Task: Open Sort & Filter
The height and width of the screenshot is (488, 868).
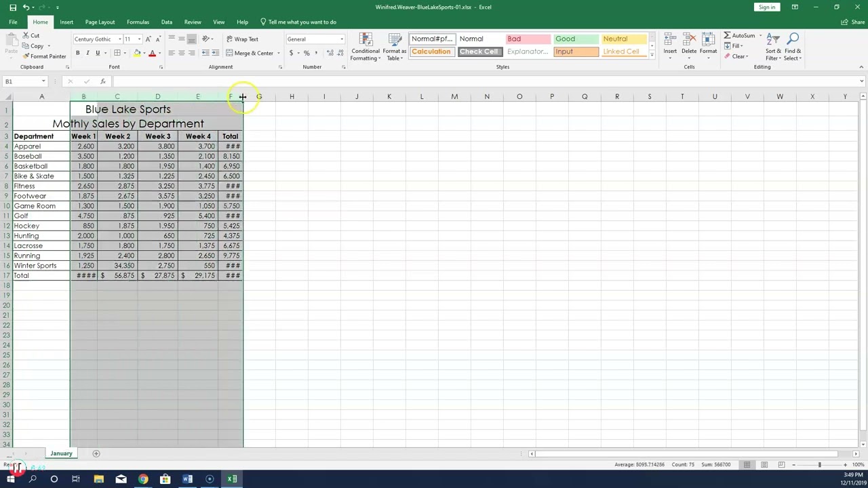Action: [773, 46]
